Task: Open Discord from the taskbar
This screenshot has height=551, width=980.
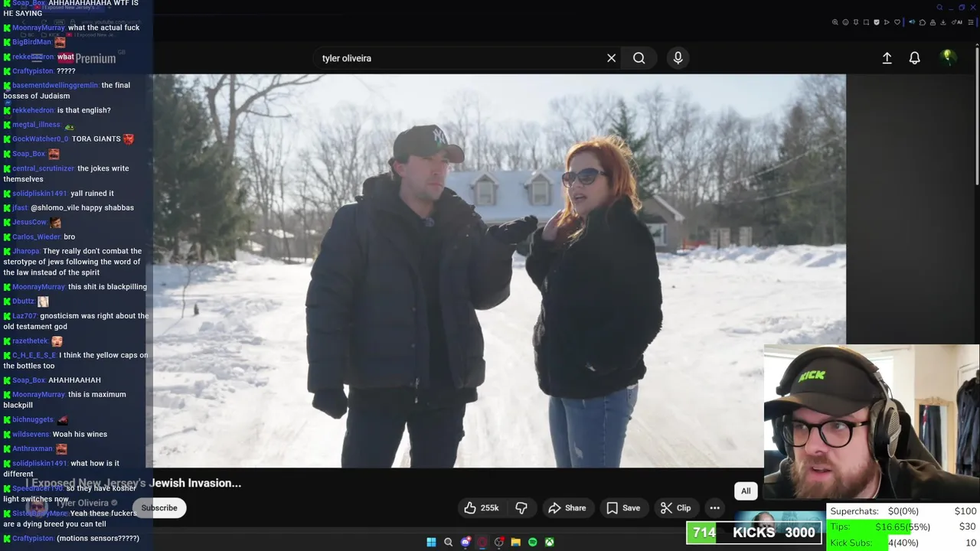Action: click(465, 542)
